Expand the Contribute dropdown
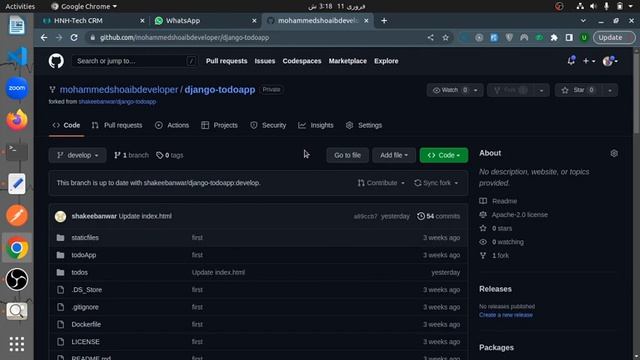 381,183
